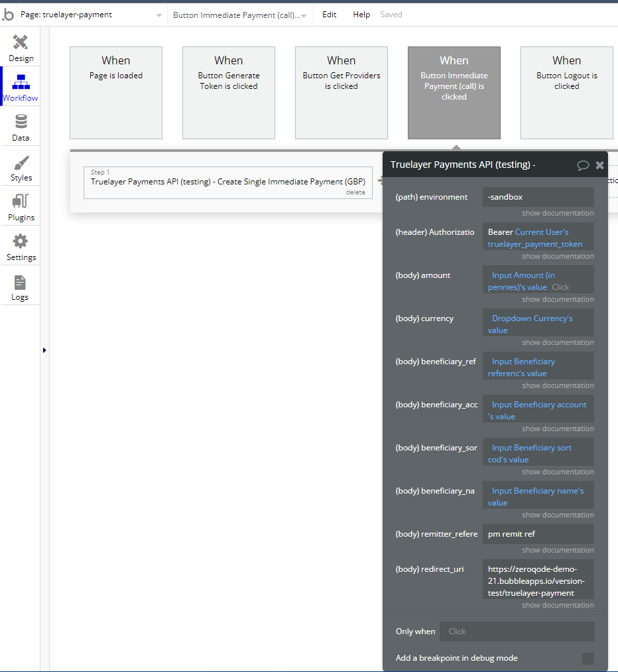Screen dimensions: 618x672
Task: Show documentation for beneficiary sort code
Action: (x=558, y=472)
